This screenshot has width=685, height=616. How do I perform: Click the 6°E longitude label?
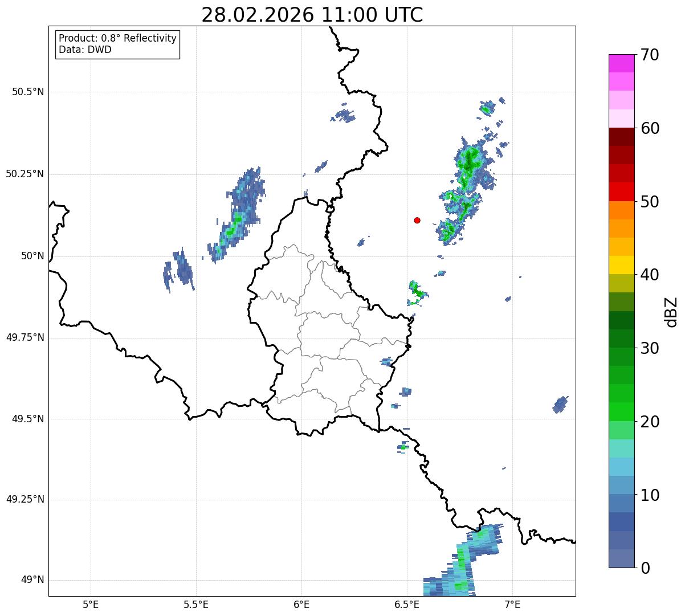[301, 604]
